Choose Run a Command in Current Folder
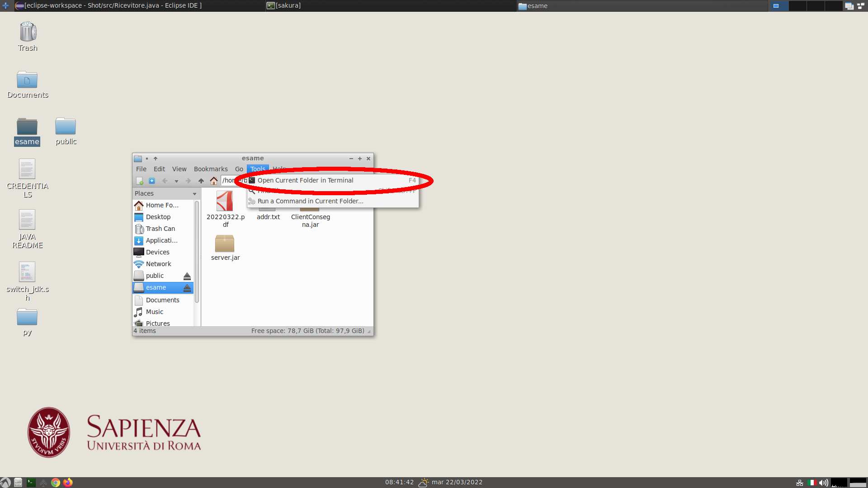Image resolution: width=868 pixels, height=488 pixels. pos(310,201)
